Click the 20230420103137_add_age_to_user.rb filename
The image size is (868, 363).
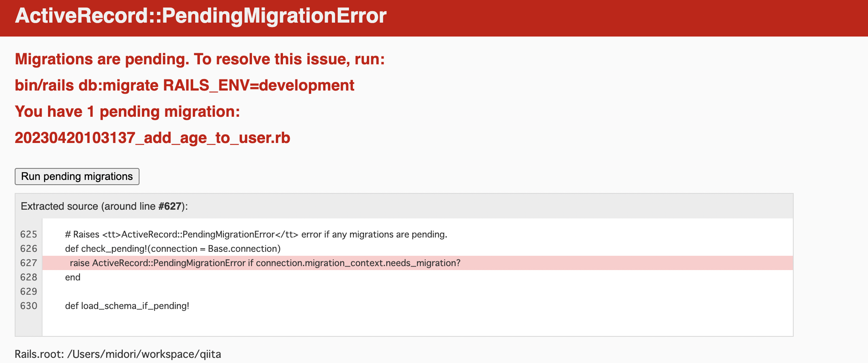pyautogui.click(x=153, y=138)
